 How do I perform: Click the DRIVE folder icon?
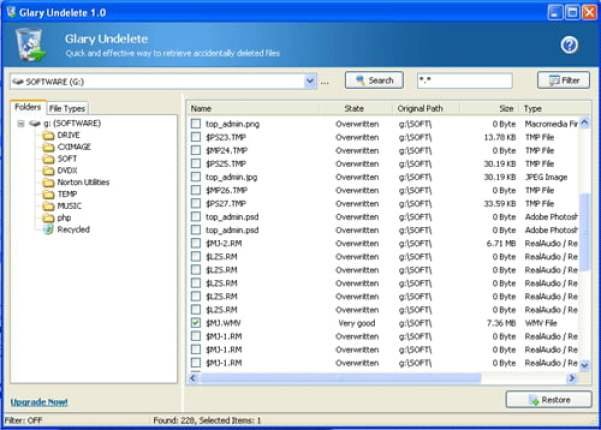[x=48, y=135]
